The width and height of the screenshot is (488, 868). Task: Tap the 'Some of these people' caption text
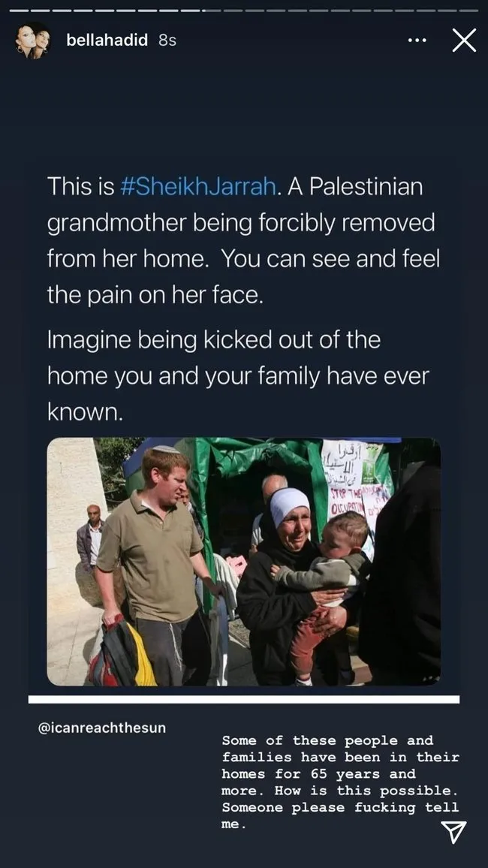[x=340, y=782]
